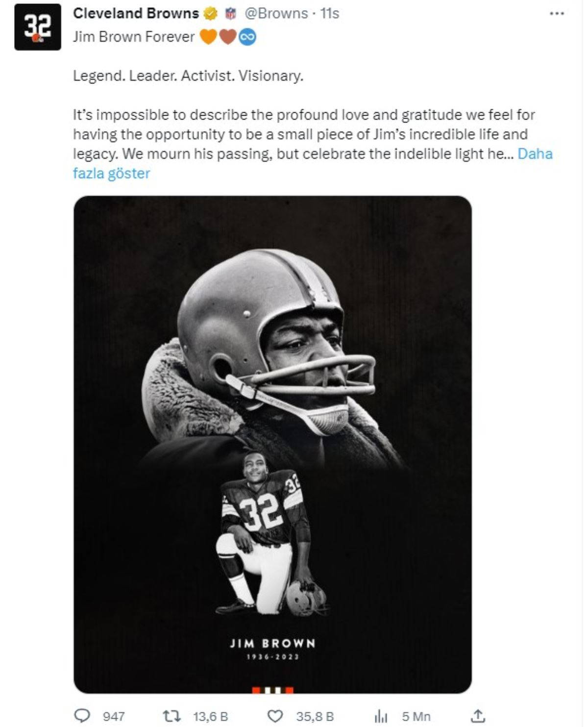Open the view analytics bar chart icon

381,716
